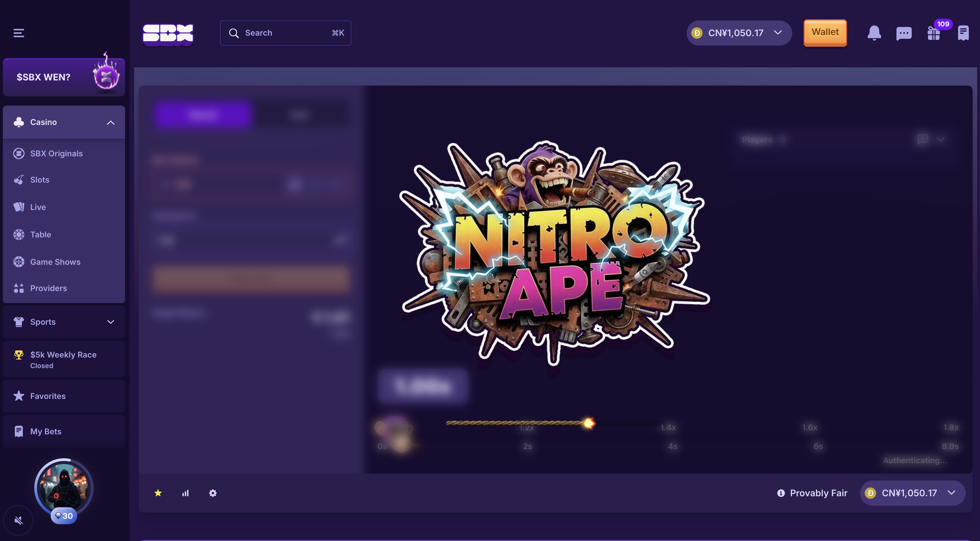Click the SBX Originals icon
Screen dimensions: 980x541
[18, 154]
